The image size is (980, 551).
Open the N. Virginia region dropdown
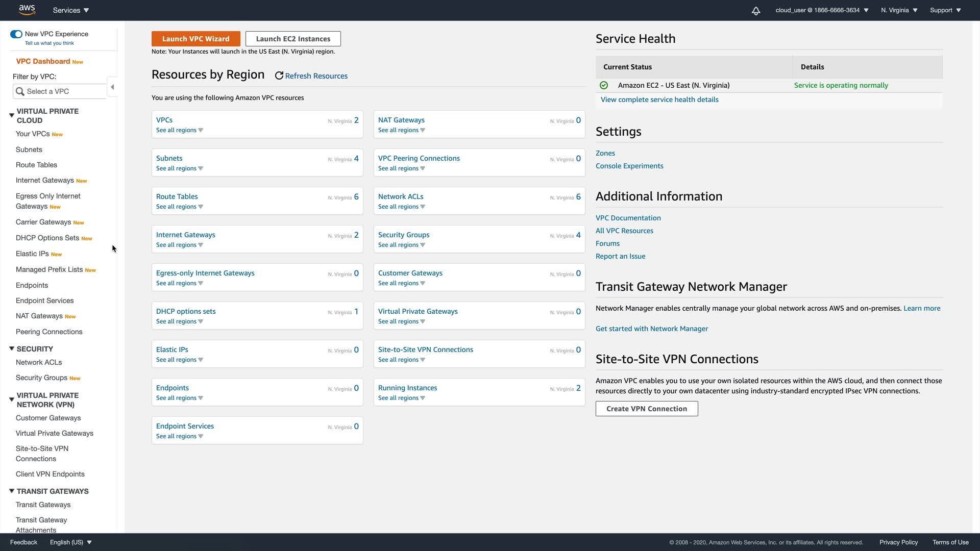[899, 10]
